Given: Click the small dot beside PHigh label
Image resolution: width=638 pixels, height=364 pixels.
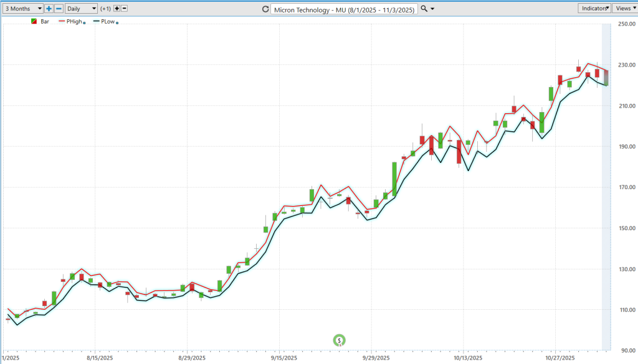Looking at the screenshot, I should tap(84, 22).
